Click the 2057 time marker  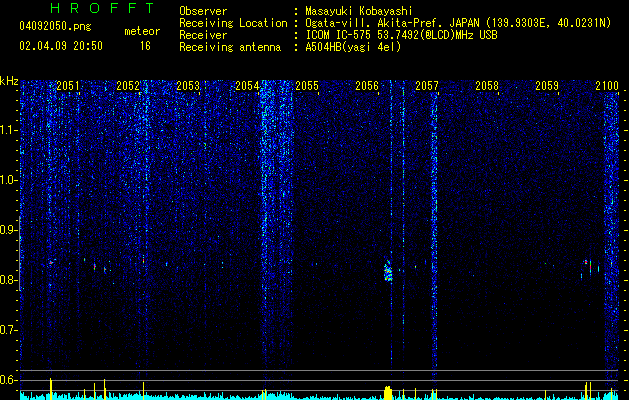pos(427,86)
